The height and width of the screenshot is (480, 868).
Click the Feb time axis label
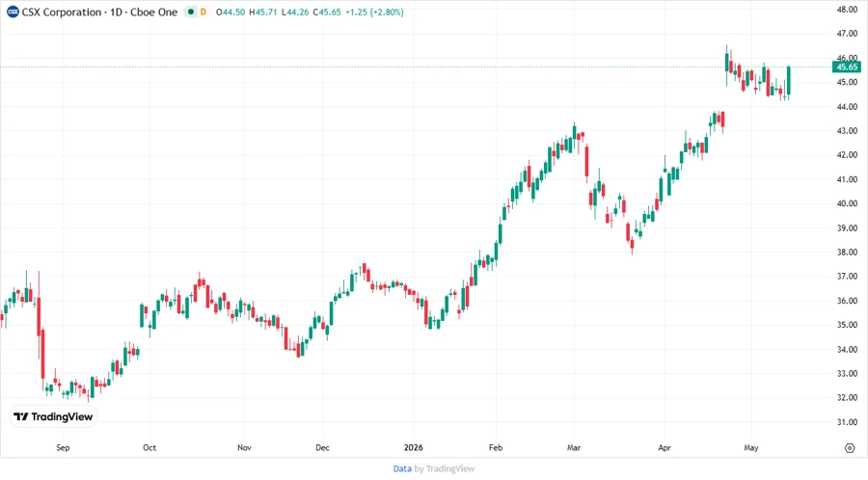click(x=496, y=448)
